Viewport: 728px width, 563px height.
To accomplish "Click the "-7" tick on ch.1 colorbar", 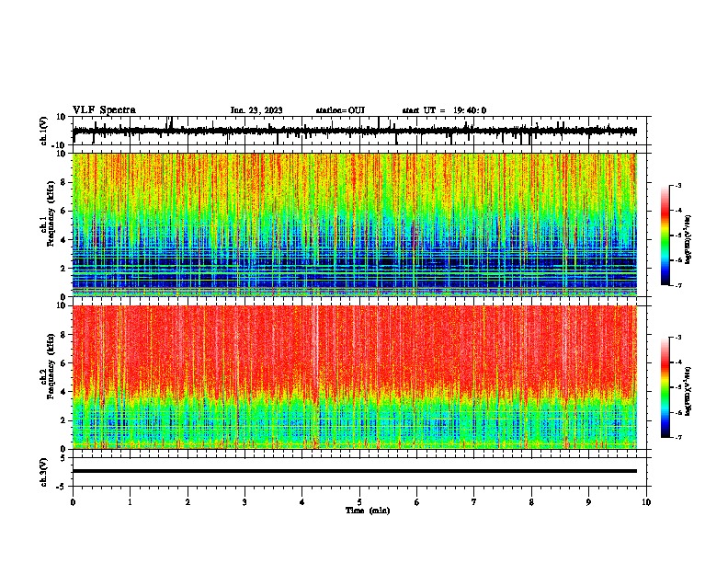I will click(x=678, y=285).
